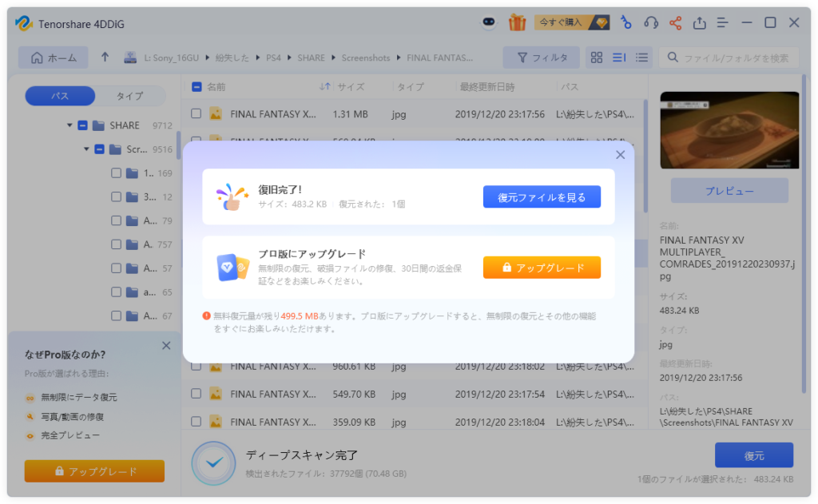Click the file/folder search field

click(x=729, y=58)
